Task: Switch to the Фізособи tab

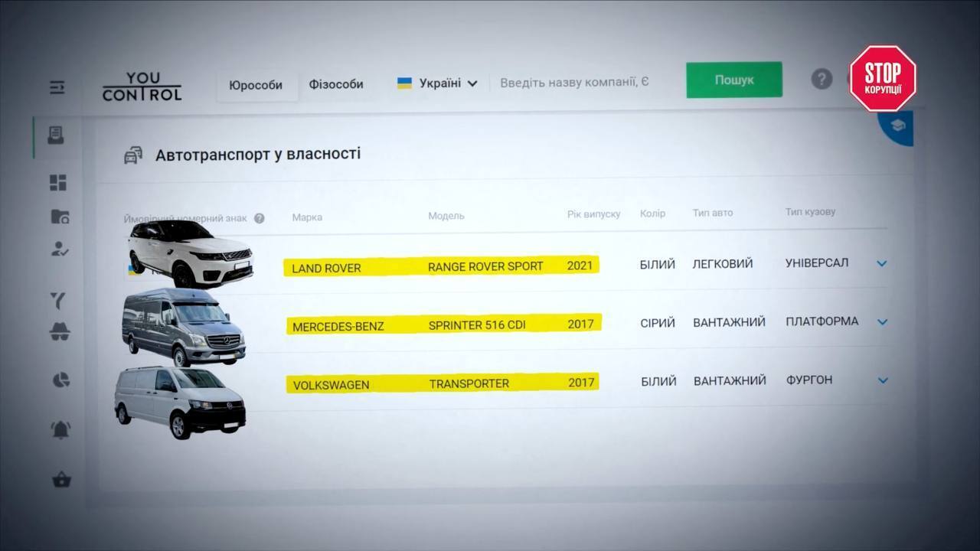Action: (336, 84)
